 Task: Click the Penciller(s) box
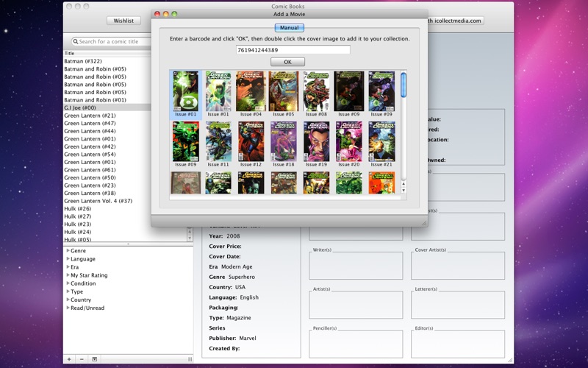[x=356, y=344]
